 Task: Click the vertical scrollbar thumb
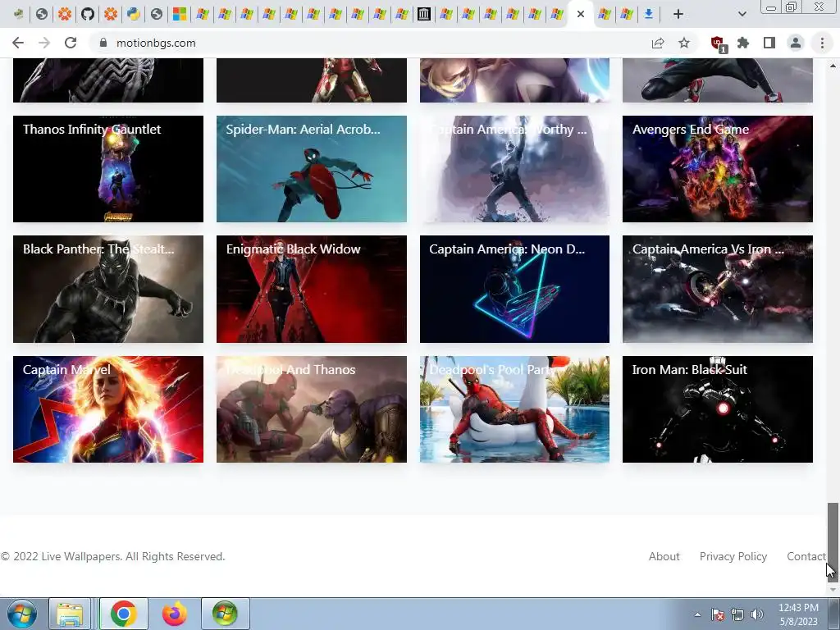pyautogui.click(x=832, y=541)
